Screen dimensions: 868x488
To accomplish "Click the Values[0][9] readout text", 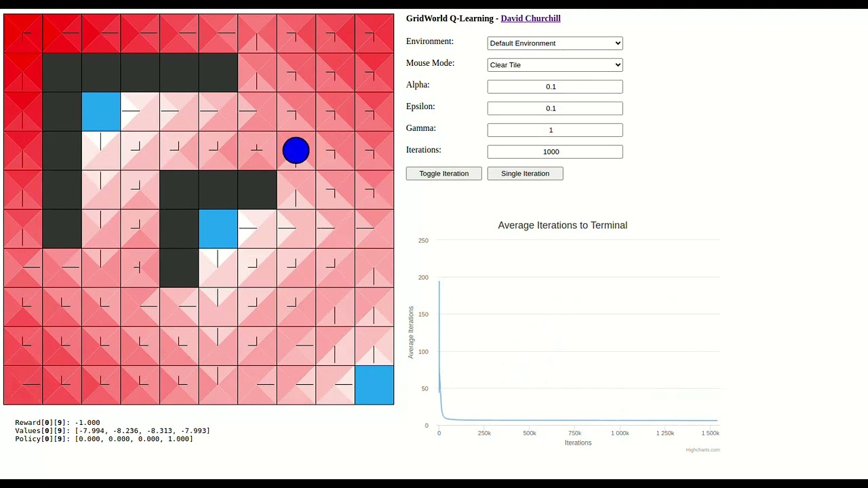I will point(113,430).
